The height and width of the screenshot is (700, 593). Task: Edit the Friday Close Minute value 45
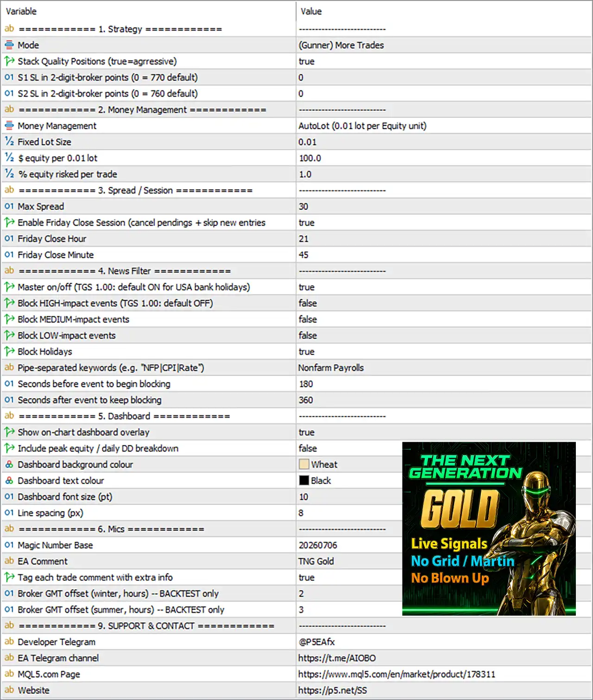(x=303, y=255)
